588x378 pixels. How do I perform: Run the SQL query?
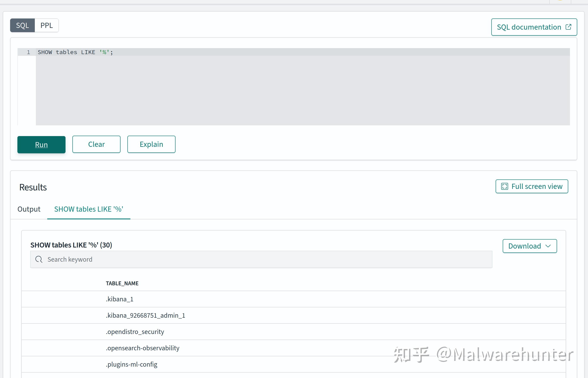point(41,145)
